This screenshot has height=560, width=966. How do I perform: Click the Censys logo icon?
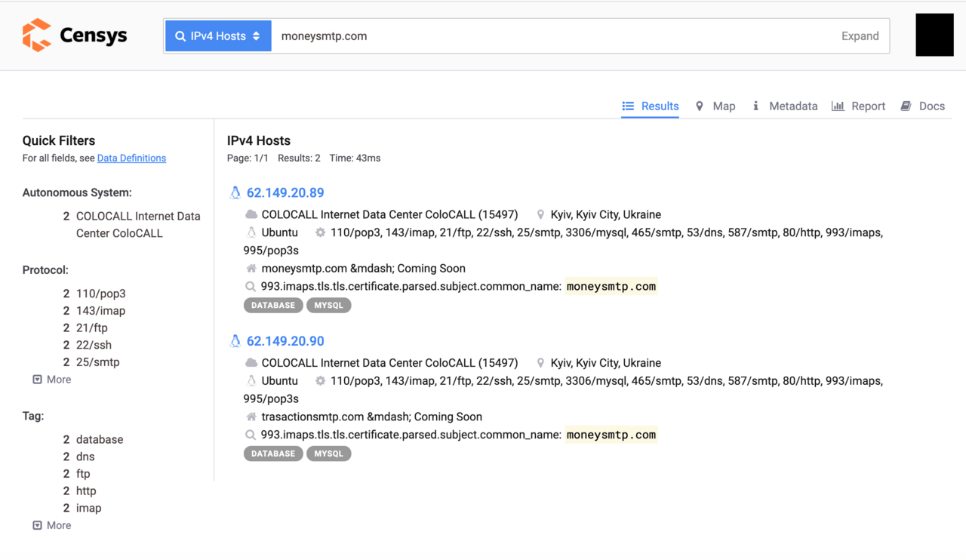click(36, 35)
